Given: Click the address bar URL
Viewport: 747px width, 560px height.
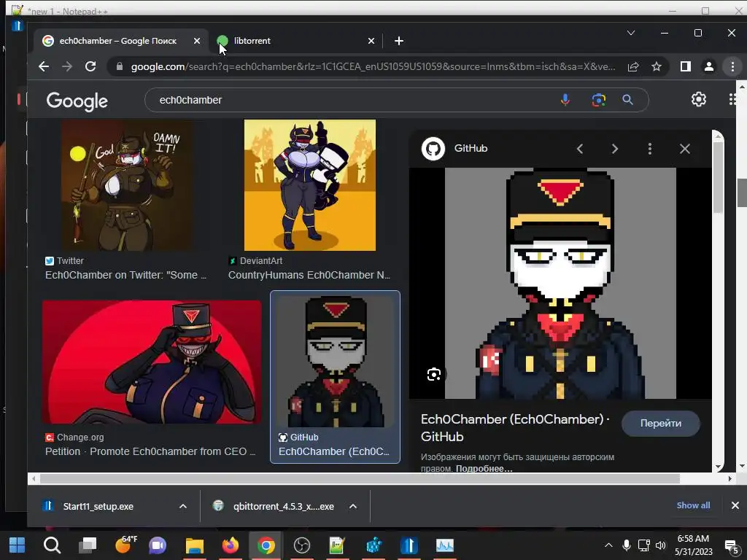Looking at the screenshot, I should [373, 66].
